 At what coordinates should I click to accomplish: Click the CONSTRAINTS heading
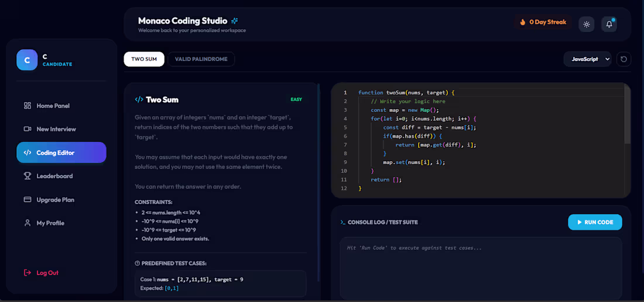153,202
